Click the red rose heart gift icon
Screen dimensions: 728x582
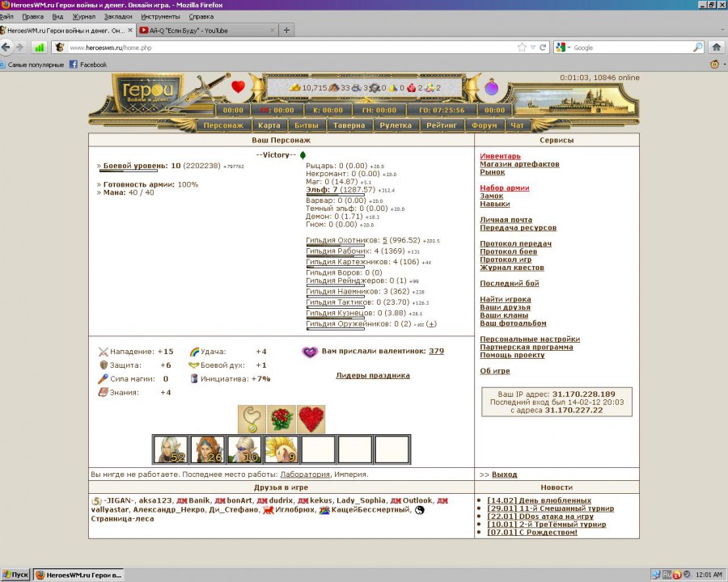(x=311, y=419)
